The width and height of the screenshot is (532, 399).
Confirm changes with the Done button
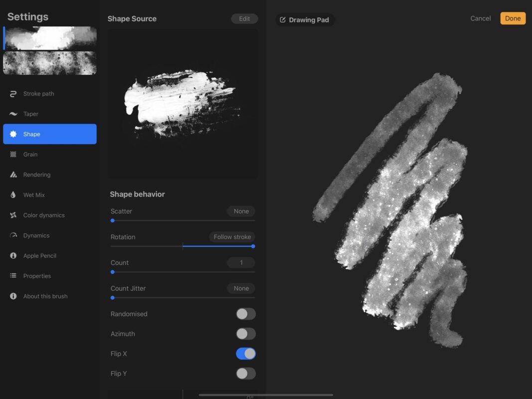tap(513, 18)
